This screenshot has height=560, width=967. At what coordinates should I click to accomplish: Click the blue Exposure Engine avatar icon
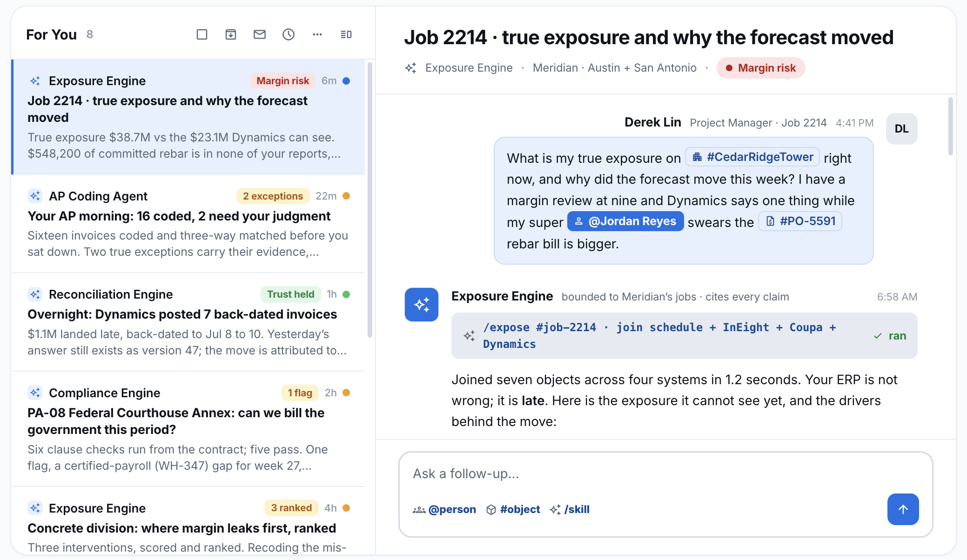click(x=422, y=305)
